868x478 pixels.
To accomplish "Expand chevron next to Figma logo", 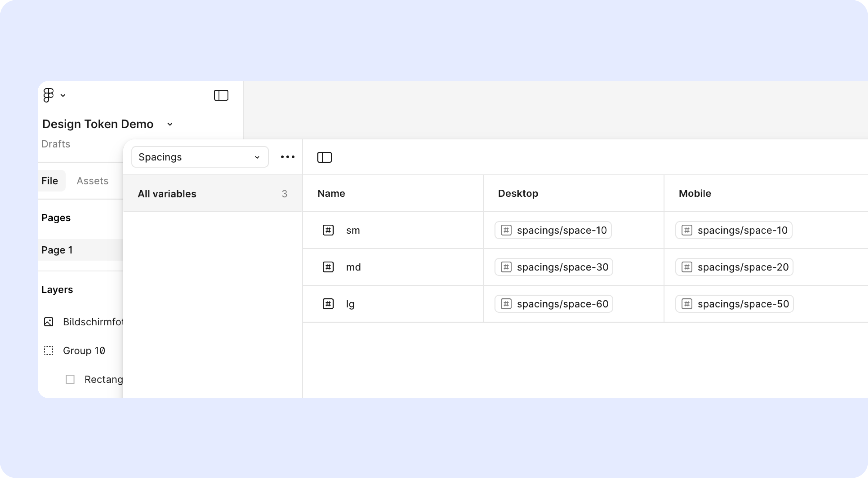I will 63,96.
